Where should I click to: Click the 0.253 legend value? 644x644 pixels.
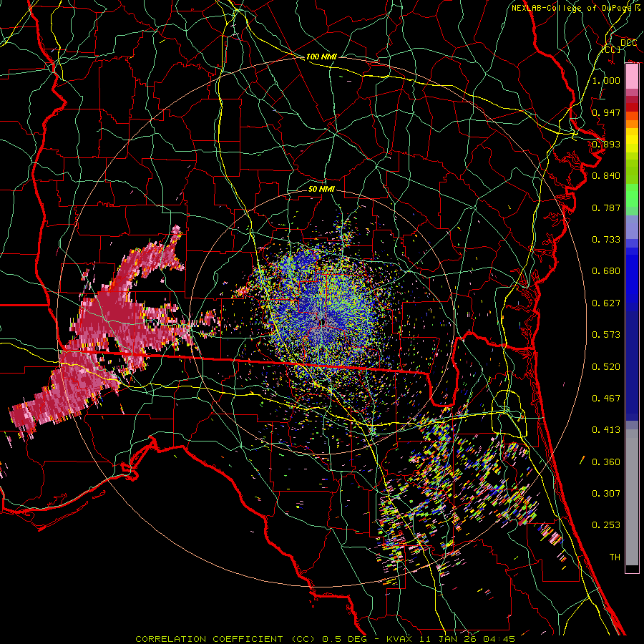tap(606, 525)
